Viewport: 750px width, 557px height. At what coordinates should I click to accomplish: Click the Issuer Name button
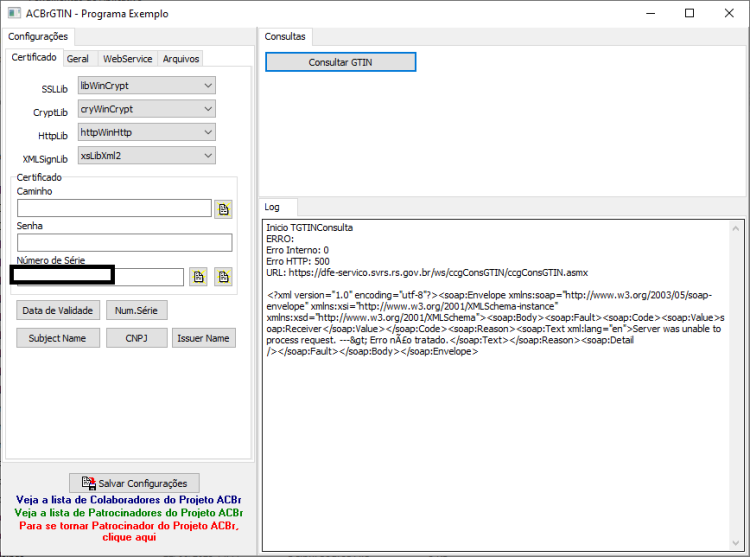pos(203,338)
